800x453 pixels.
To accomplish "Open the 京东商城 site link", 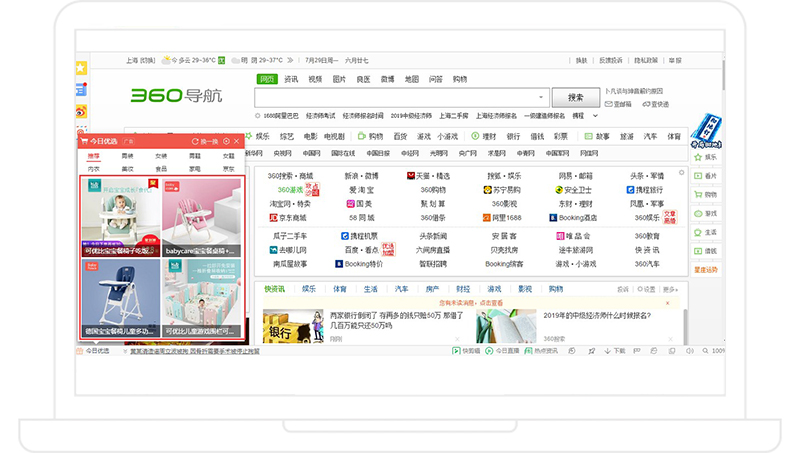I will 288,218.
